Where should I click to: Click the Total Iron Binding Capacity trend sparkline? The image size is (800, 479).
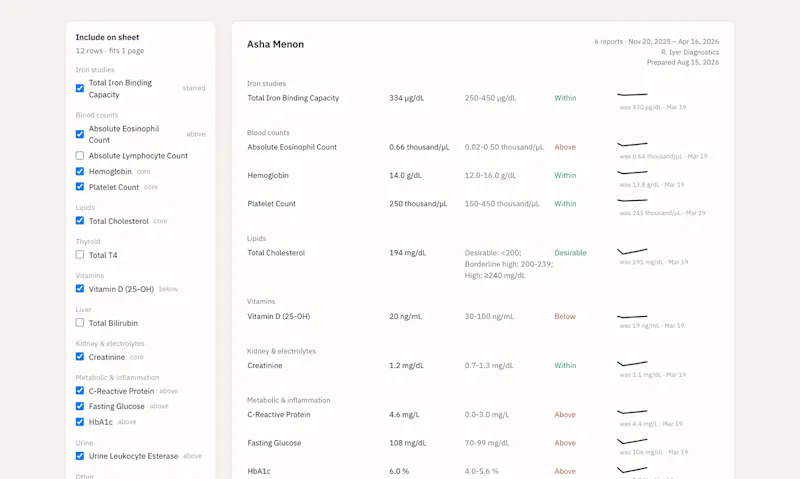coord(632,94)
